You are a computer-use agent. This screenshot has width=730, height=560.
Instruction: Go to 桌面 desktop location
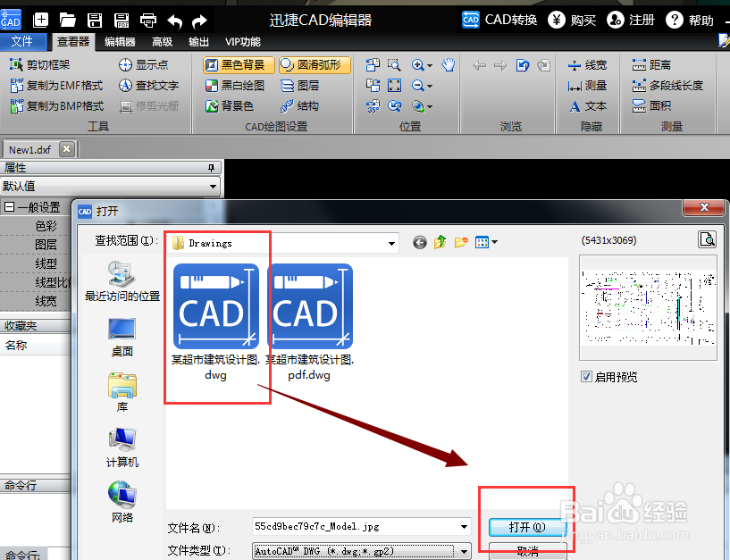[x=122, y=338]
